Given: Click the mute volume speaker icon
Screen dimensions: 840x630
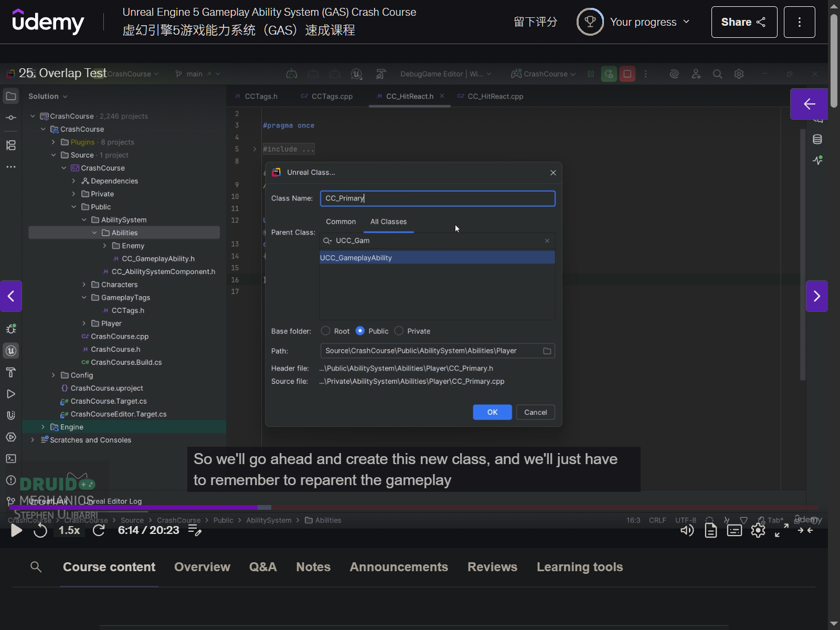Looking at the screenshot, I should [x=687, y=530].
